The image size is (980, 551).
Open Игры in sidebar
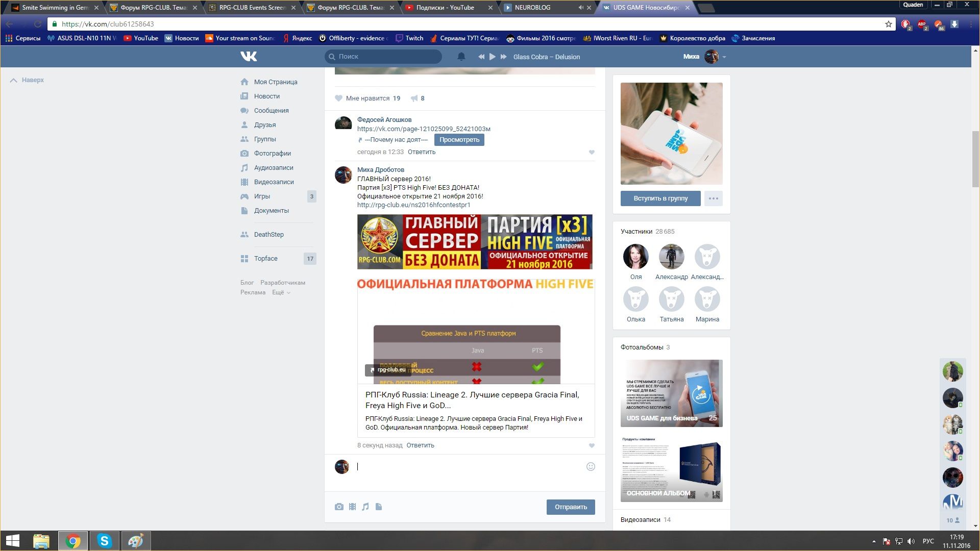point(262,196)
